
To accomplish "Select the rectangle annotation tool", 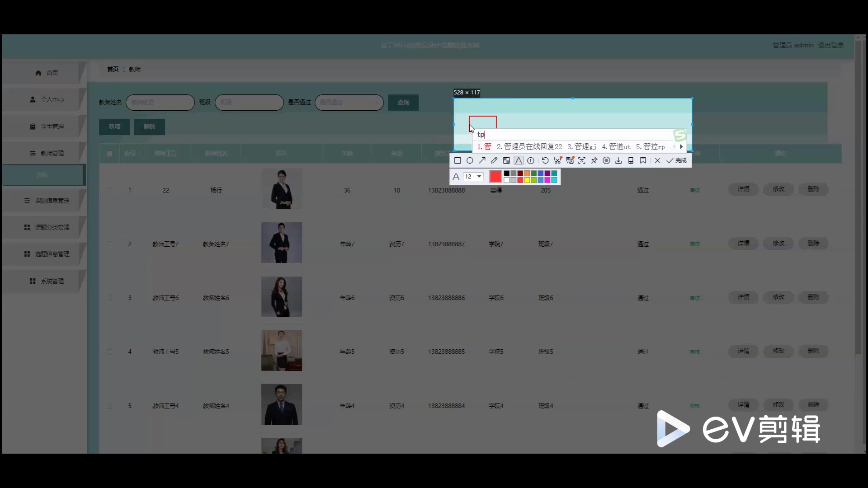I will (458, 160).
